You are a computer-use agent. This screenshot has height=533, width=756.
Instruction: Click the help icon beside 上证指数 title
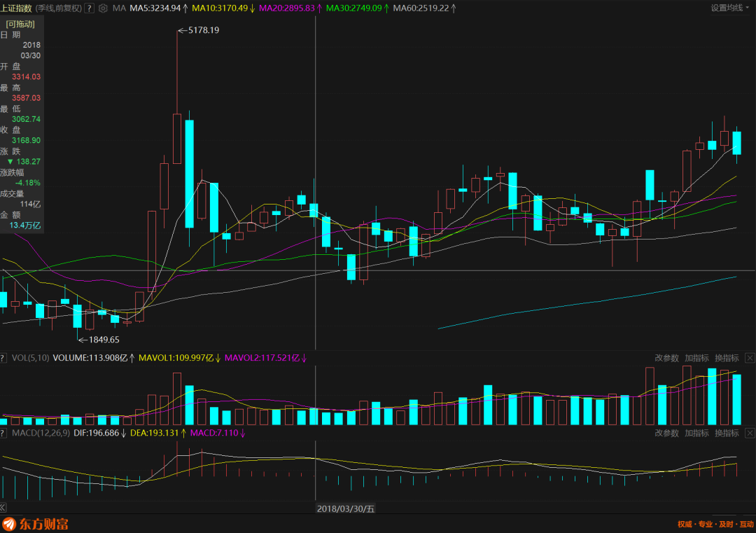[x=89, y=8]
